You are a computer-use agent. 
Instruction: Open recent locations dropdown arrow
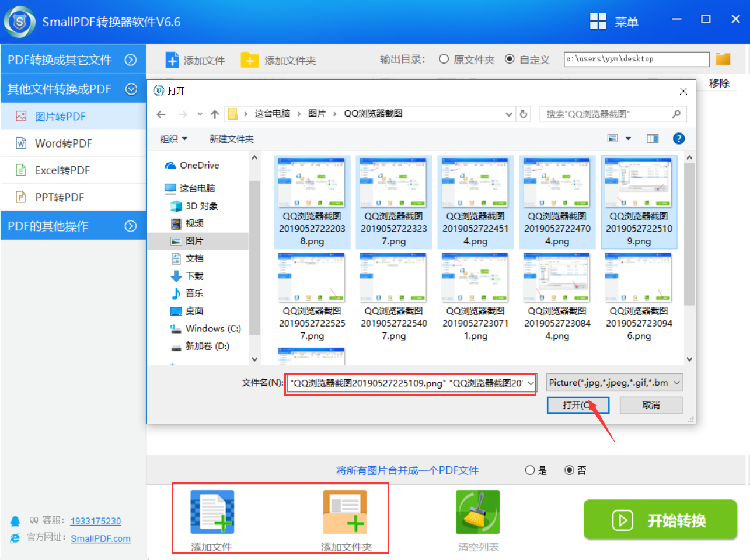tap(200, 114)
